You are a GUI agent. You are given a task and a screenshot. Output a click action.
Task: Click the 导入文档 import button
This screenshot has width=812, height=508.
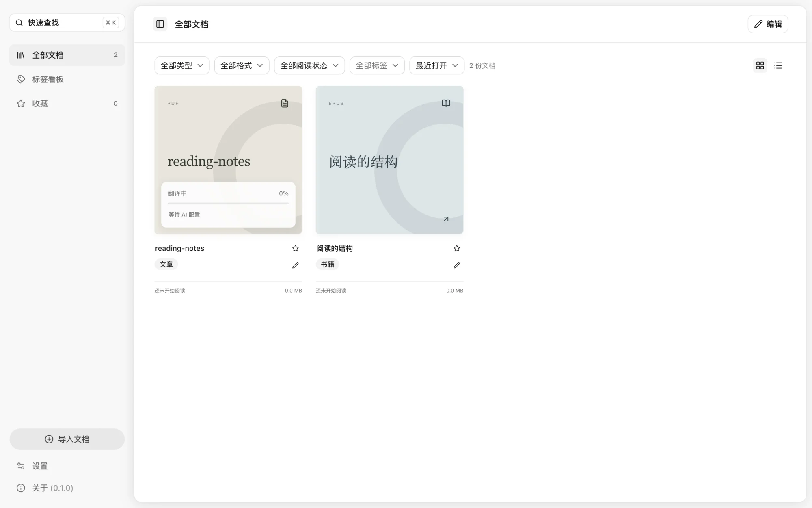(67, 439)
